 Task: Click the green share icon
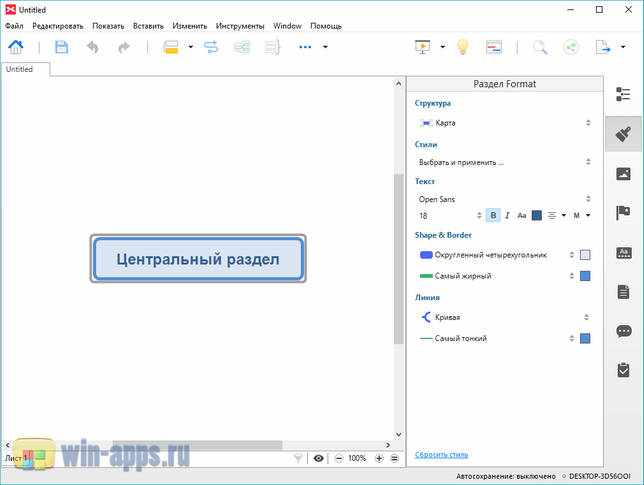point(571,47)
